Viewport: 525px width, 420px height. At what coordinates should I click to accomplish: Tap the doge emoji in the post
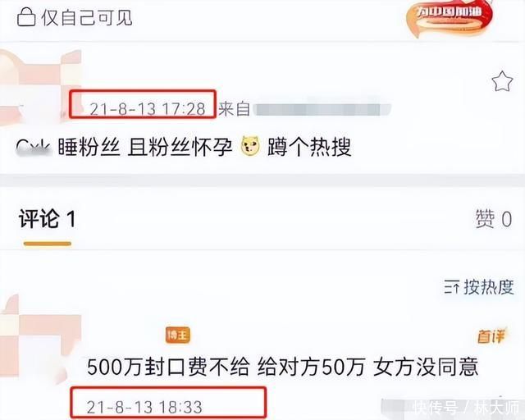coord(250,146)
